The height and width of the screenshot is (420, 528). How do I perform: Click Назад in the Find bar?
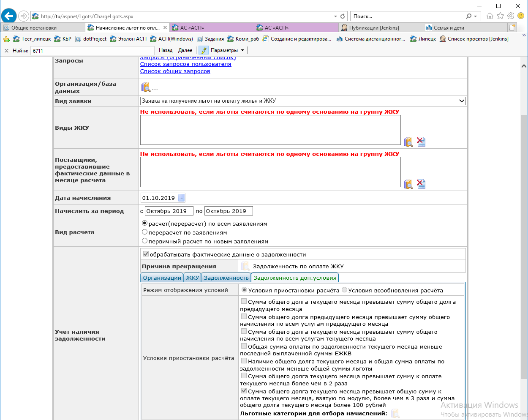(166, 50)
